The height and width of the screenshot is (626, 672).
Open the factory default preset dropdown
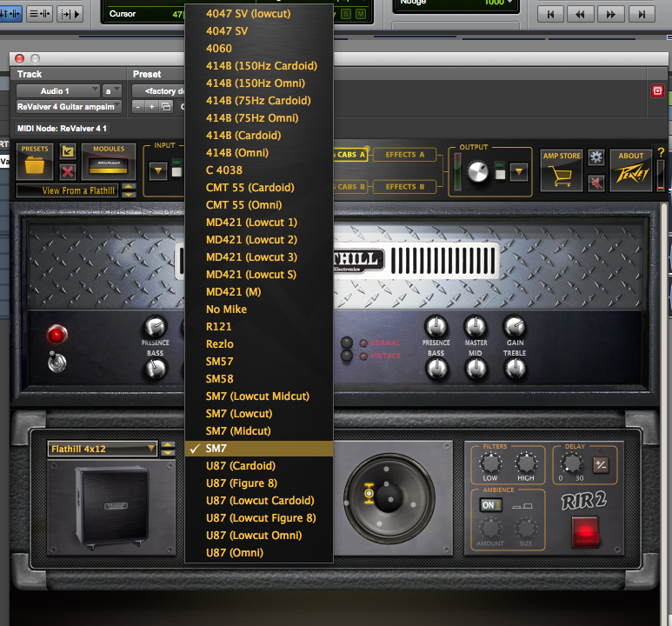[158, 91]
